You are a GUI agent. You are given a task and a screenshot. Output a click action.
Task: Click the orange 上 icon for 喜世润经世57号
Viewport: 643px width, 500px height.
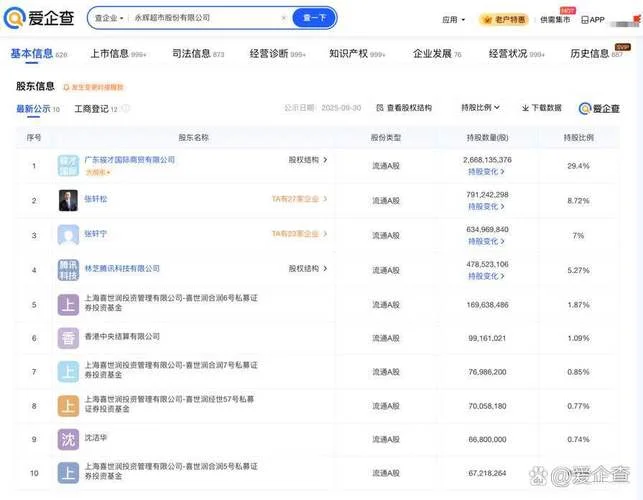(x=68, y=406)
